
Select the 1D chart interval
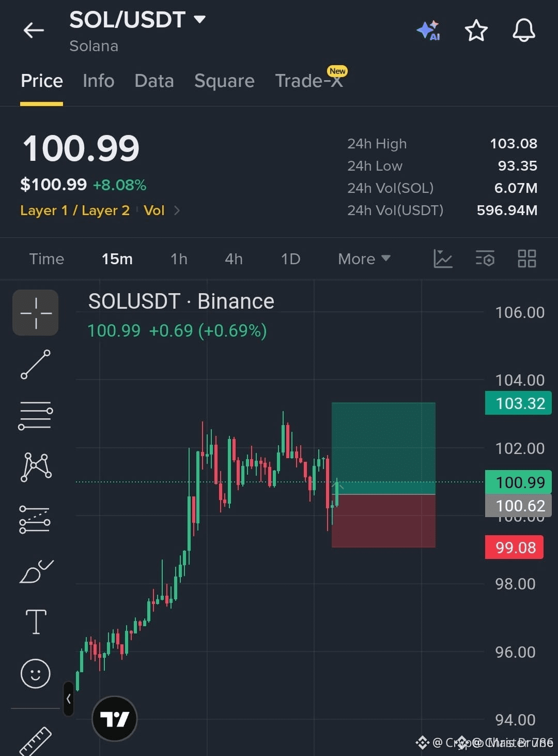290,259
